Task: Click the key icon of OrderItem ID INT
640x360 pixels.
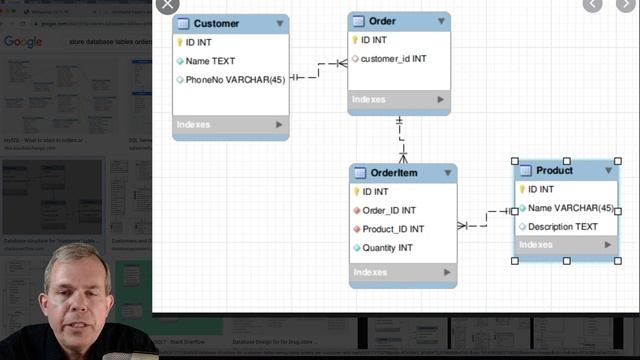Action: click(x=356, y=192)
